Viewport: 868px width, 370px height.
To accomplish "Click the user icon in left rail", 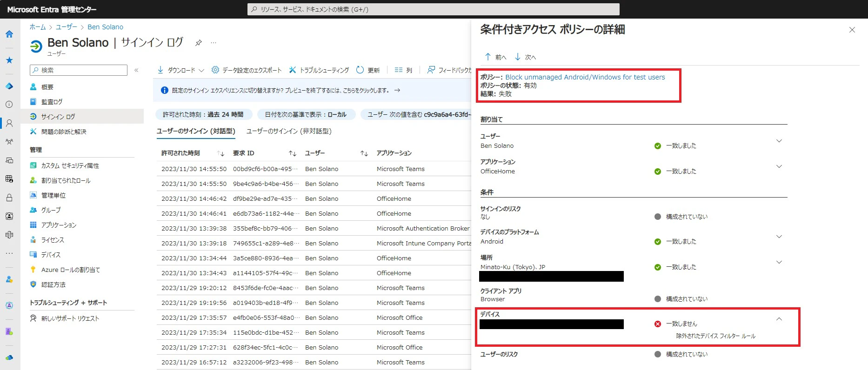I will point(9,123).
